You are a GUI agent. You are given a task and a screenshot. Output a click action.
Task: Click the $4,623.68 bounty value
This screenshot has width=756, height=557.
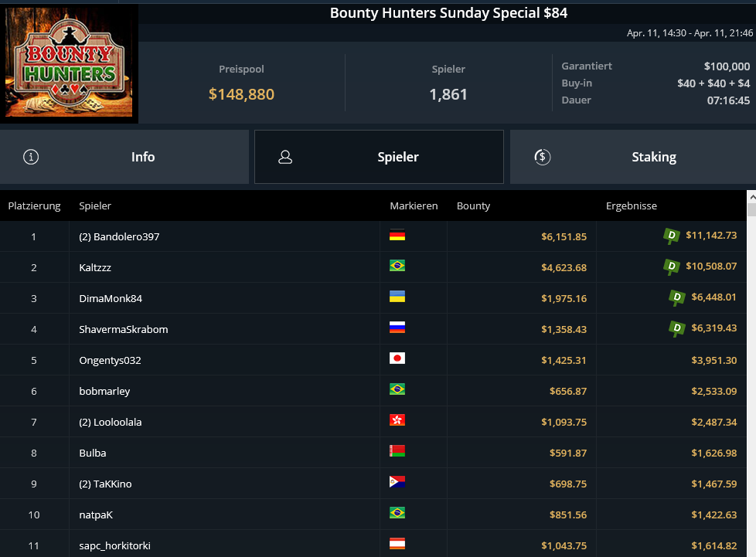(x=564, y=267)
